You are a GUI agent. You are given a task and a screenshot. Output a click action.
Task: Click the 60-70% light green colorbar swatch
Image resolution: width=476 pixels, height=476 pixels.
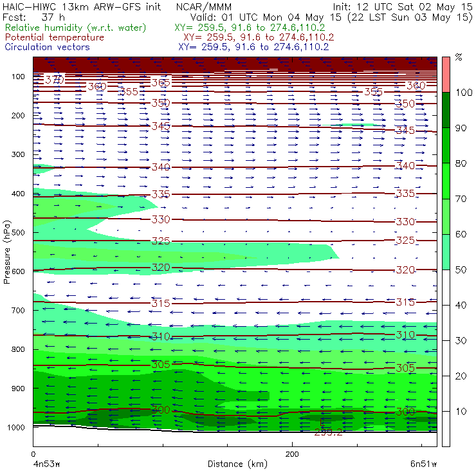pyautogui.click(x=446, y=216)
